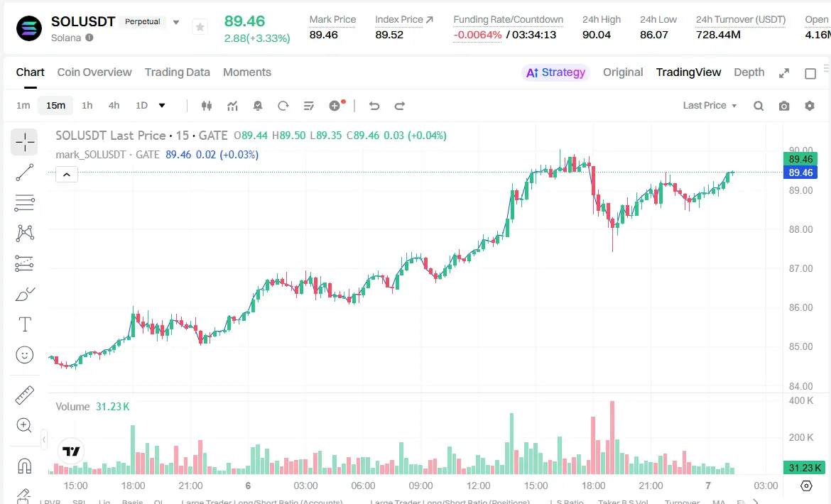Viewport: 831px width, 504px height.
Task: Open the emoji sticker tool
Action: [x=24, y=355]
